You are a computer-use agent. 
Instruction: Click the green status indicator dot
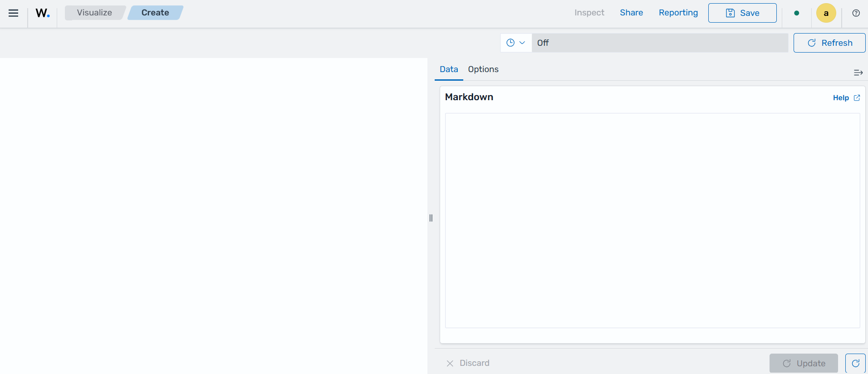[x=796, y=13]
